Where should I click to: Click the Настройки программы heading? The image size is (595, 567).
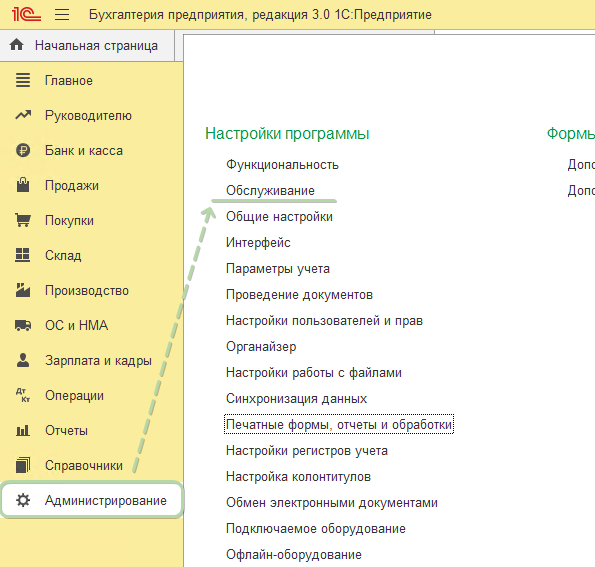pyautogui.click(x=287, y=134)
